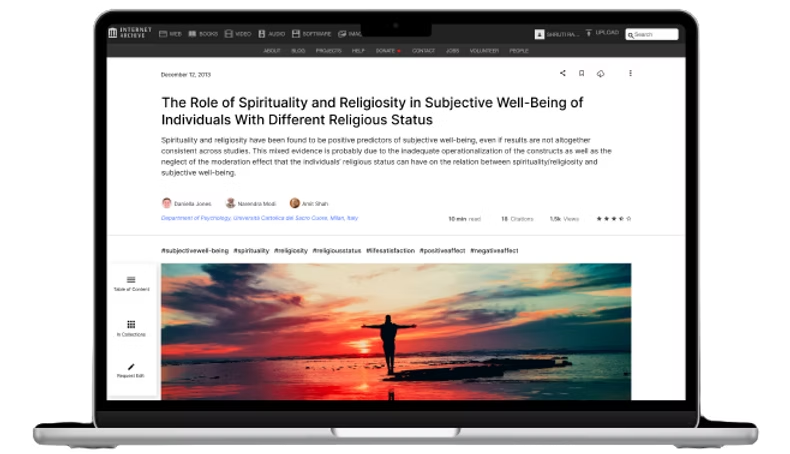Open the Video section in top bar
Screen dimensions: 790x454
238,34
